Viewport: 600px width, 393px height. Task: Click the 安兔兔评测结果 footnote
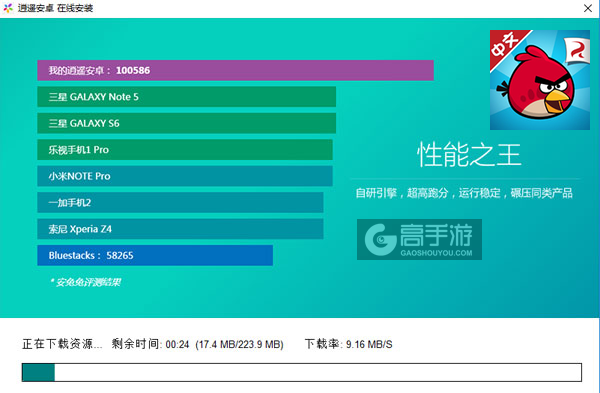coord(85,282)
